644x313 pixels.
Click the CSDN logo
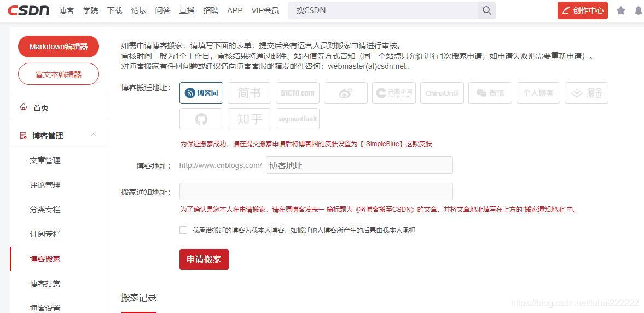coord(28,11)
